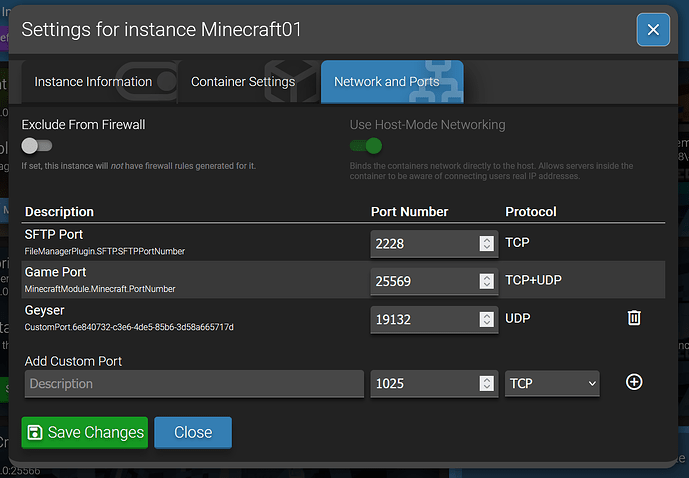Click the Save Changes button
Viewport: 689px width, 478px height.
85,433
